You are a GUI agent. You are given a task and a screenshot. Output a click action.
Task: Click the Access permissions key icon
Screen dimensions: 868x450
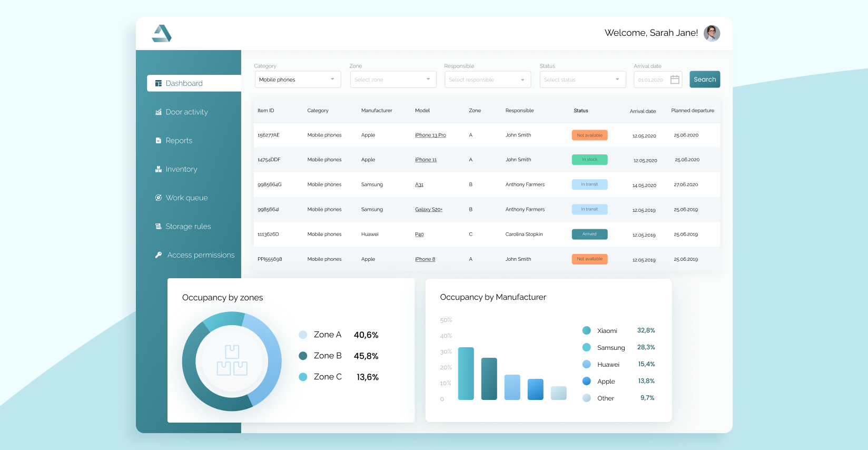[159, 255]
